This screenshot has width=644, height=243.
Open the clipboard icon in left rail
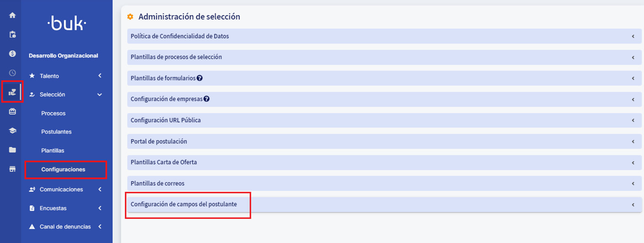[x=12, y=34]
